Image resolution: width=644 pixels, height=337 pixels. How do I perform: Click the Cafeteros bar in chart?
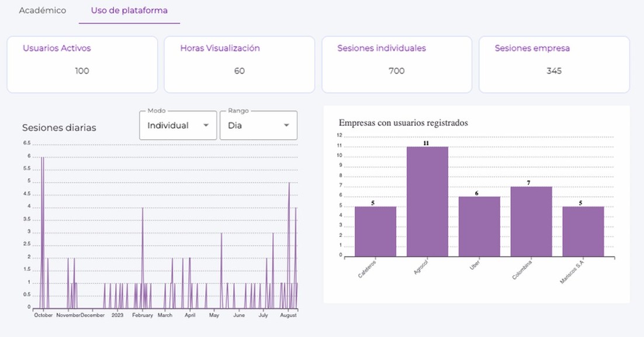tap(375, 231)
